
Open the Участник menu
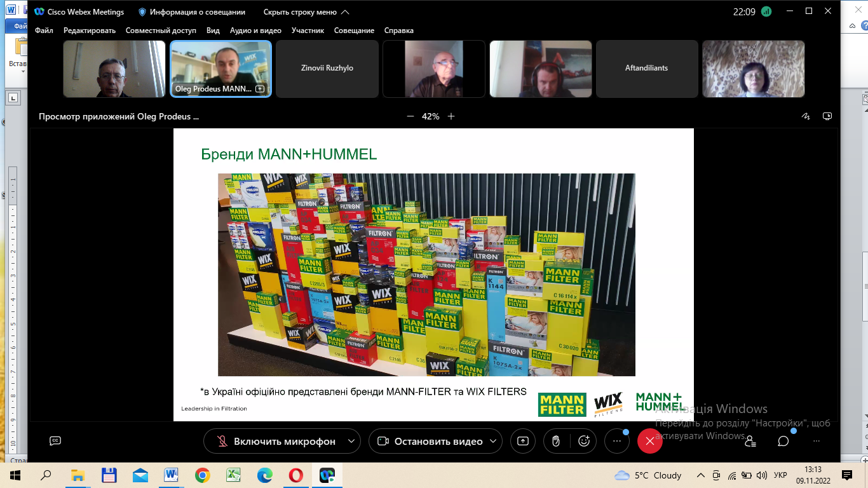308,30
